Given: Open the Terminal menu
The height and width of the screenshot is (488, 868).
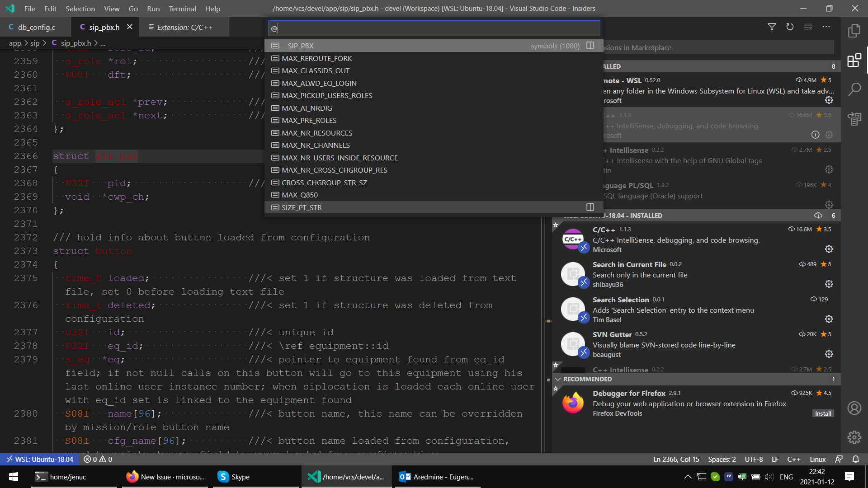Looking at the screenshot, I should tap(182, 9).
